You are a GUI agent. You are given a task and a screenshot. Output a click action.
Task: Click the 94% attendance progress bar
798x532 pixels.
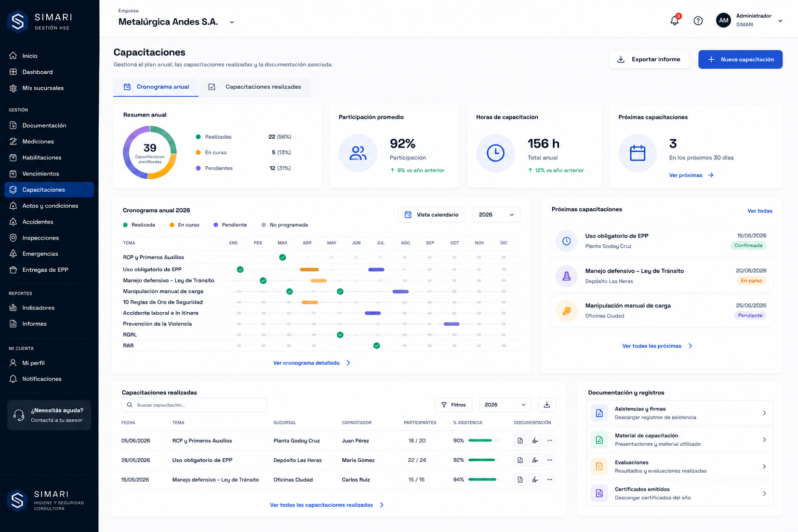click(483, 480)
